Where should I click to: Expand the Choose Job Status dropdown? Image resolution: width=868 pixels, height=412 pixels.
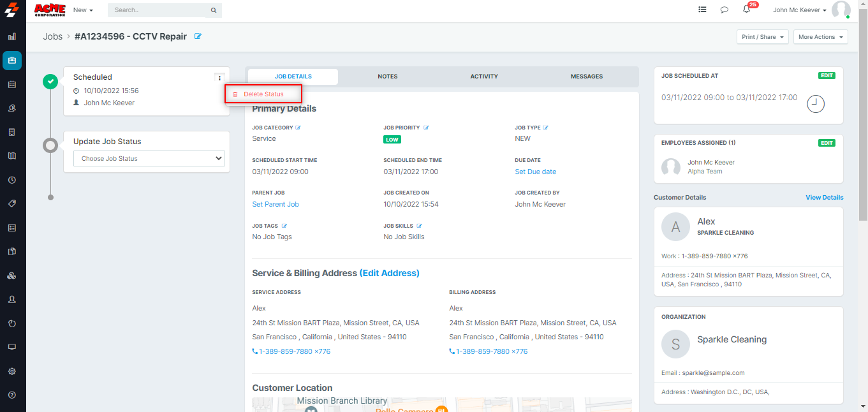click(x=149, y=158)
